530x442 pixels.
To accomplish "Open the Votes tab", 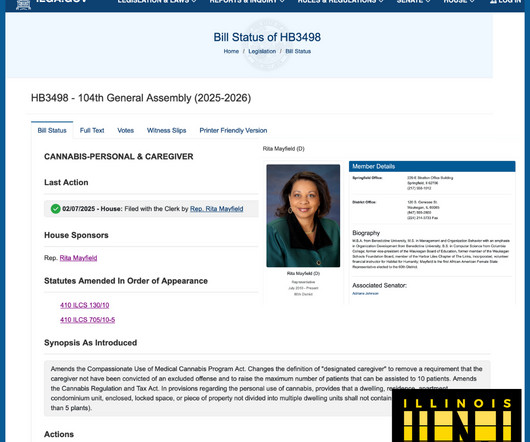I will 125,130.
